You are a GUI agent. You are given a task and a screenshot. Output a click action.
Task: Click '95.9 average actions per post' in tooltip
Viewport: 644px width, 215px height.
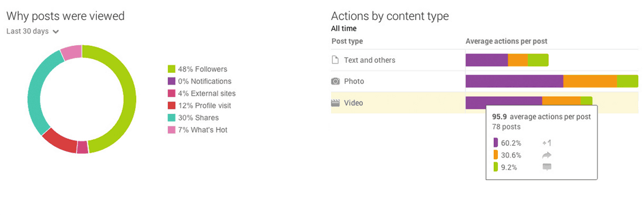[541, 117]
